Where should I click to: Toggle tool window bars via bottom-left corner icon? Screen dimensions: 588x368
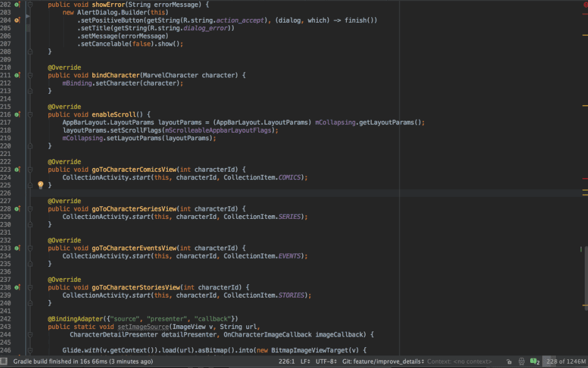4,362
